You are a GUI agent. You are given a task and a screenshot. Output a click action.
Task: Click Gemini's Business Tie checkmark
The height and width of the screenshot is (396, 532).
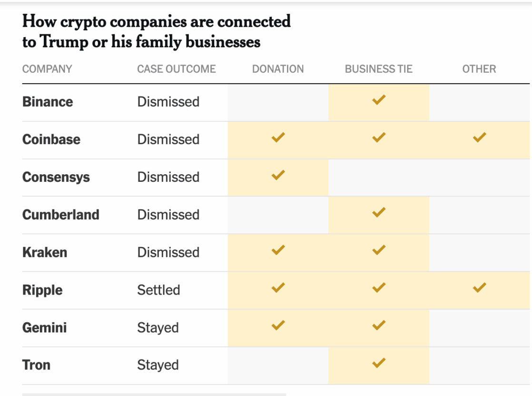[x=379, y=326]
